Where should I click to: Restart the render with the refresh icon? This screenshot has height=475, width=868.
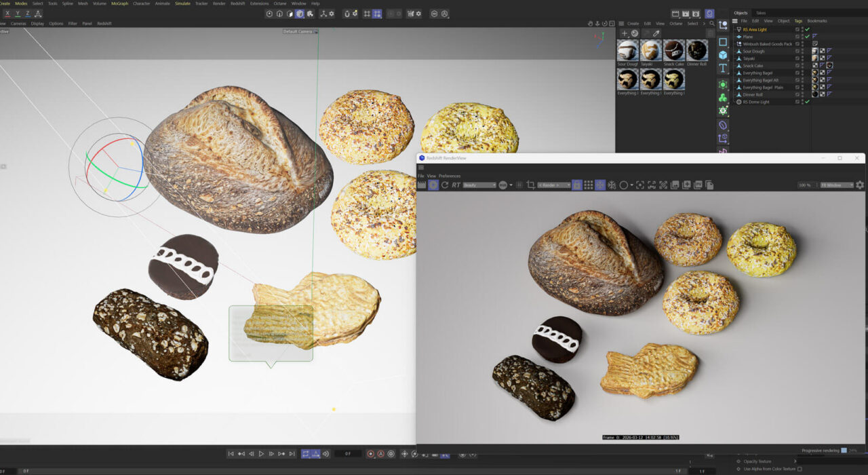coord(444,184)
